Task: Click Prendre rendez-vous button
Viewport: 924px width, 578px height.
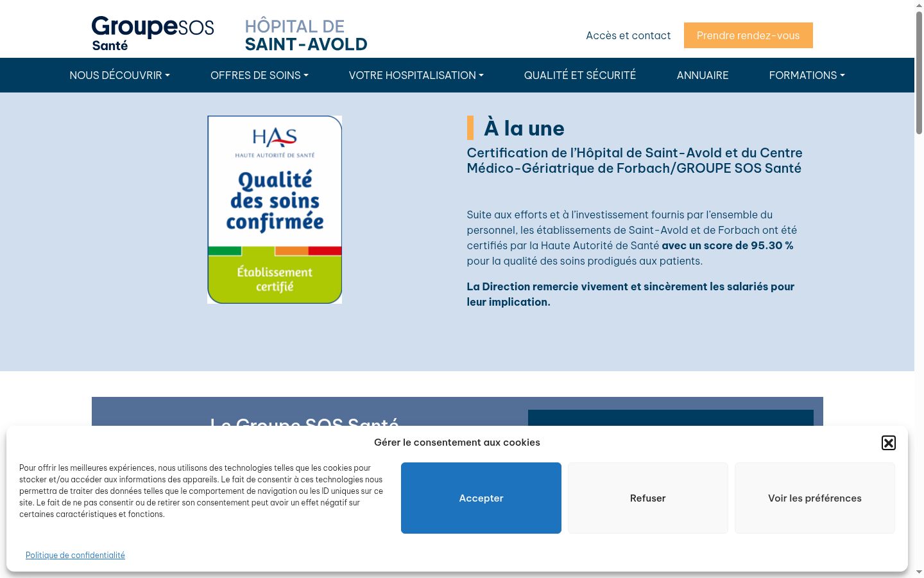Action: coord(748,35)
